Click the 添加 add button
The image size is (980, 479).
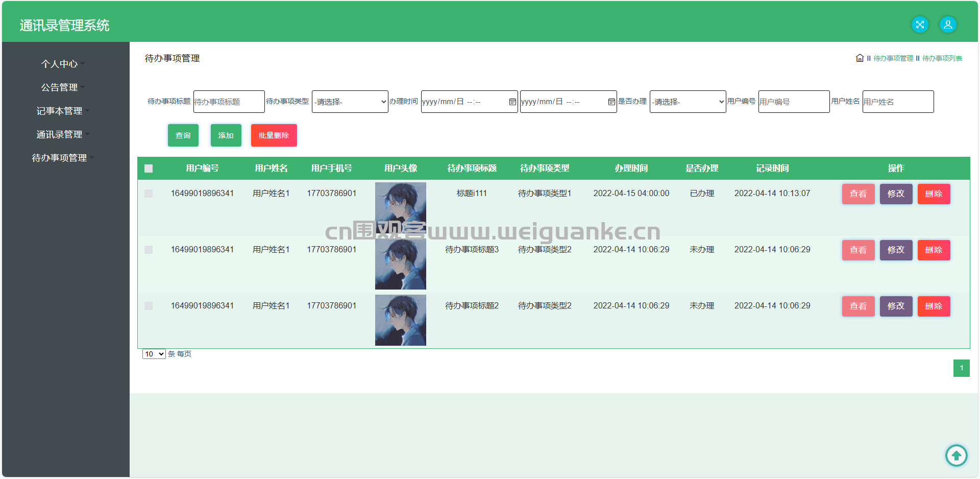click(226, 135)
